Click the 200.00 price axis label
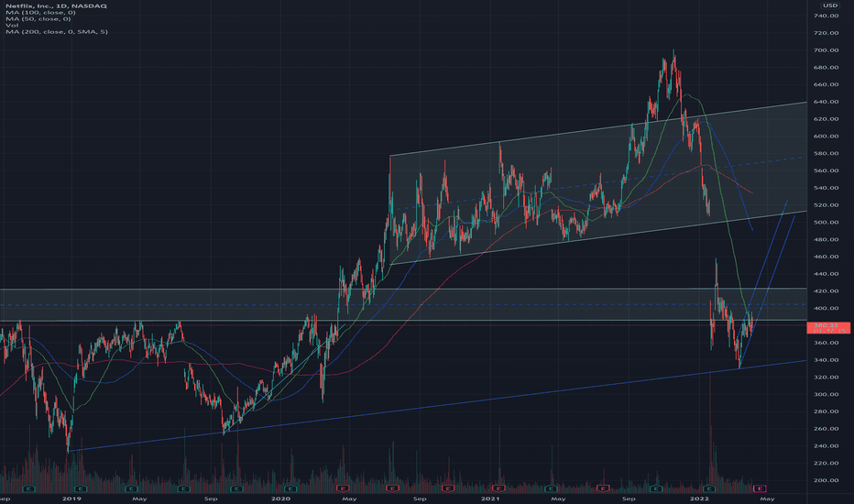854x504 pixels. 827,480
